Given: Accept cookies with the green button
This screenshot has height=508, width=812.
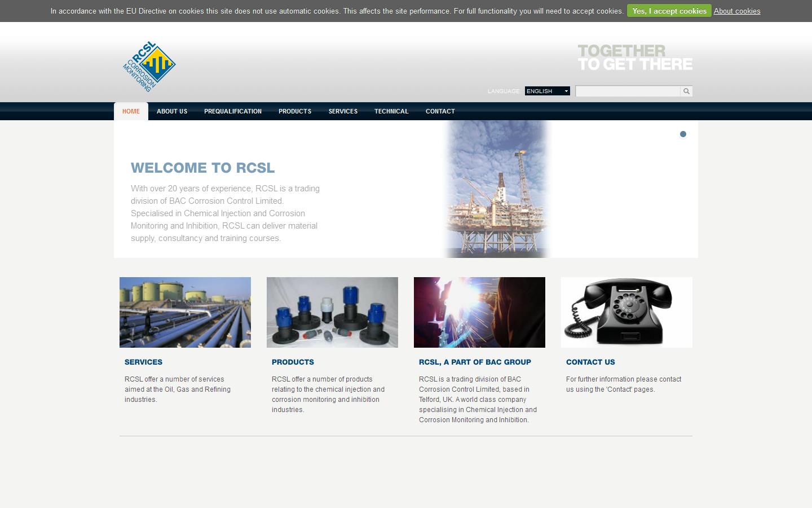Looking at the screenshot, I should [x=669, y=11].
